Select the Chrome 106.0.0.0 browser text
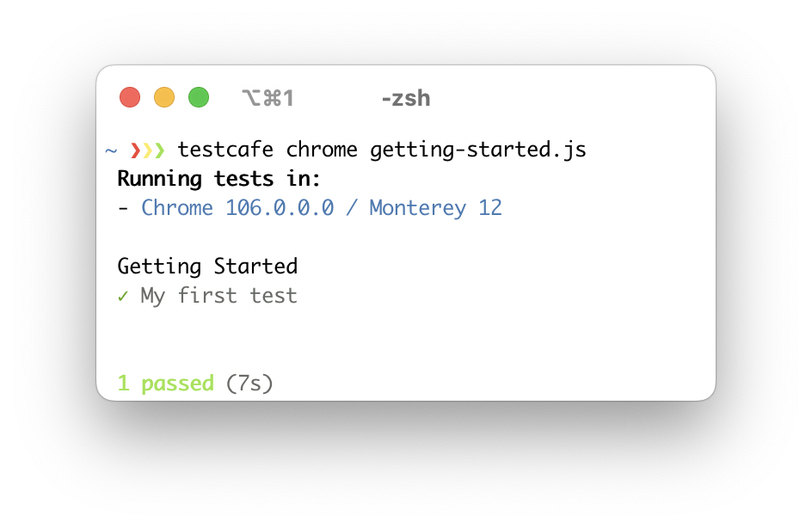812x528 pixels. 237,208
